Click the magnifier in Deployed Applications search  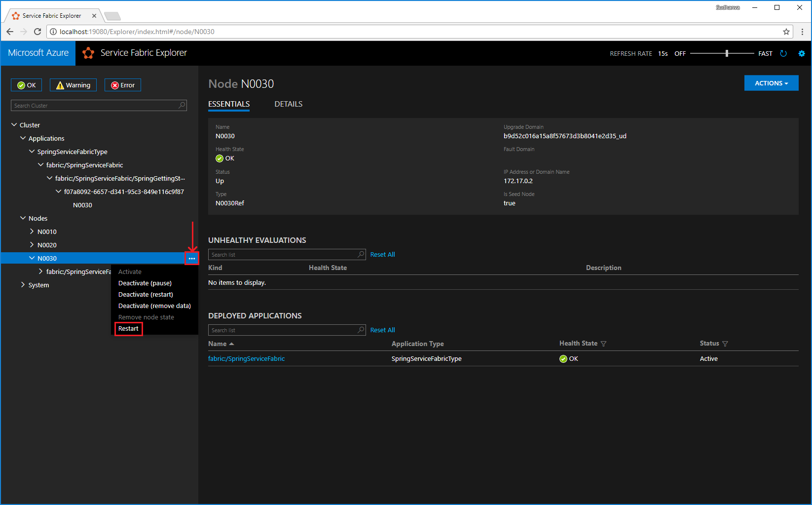(361, 330)
